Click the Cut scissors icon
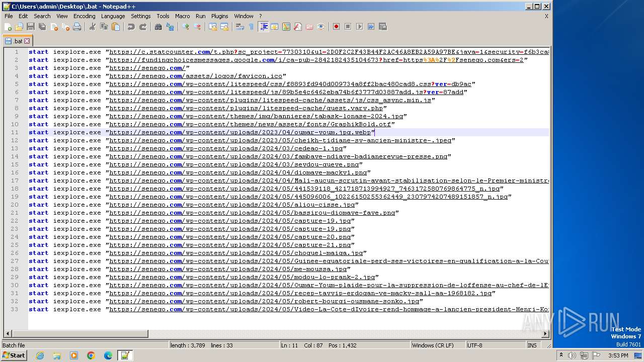Screen dimensions: 644x362 (93, 27)
